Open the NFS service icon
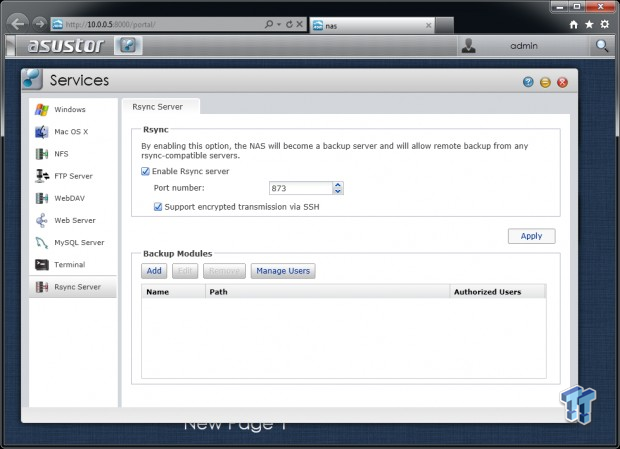The height and width of the screenshot is (449, 620). pos(42,154)
